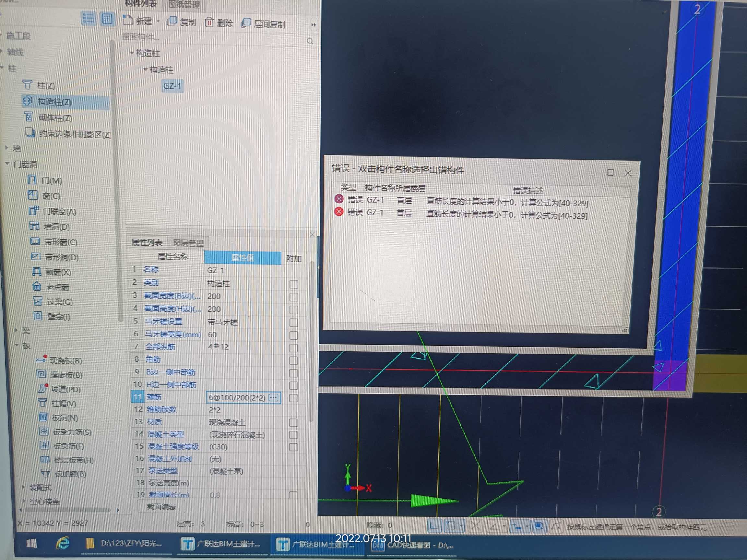Click the 新建 new component icon
This screenshot has height=560, width=747.
[127, 20]
